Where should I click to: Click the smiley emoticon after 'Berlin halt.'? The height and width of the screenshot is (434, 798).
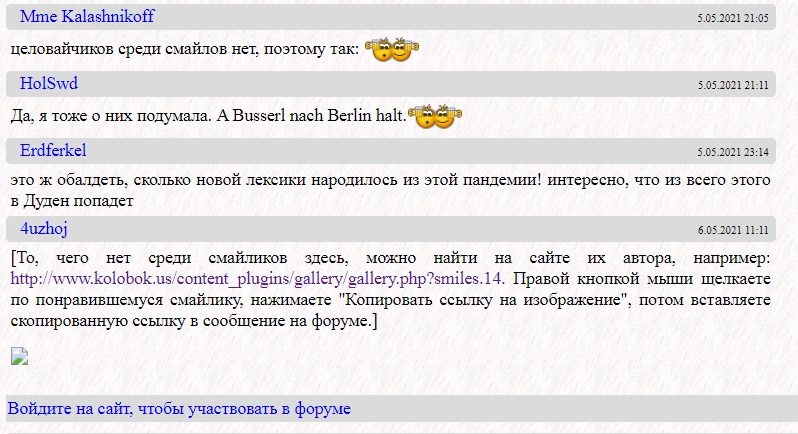(435, 116)
